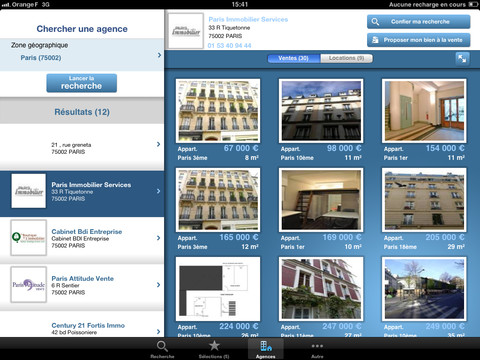Click Paris 18ème location label

[400, 247]
